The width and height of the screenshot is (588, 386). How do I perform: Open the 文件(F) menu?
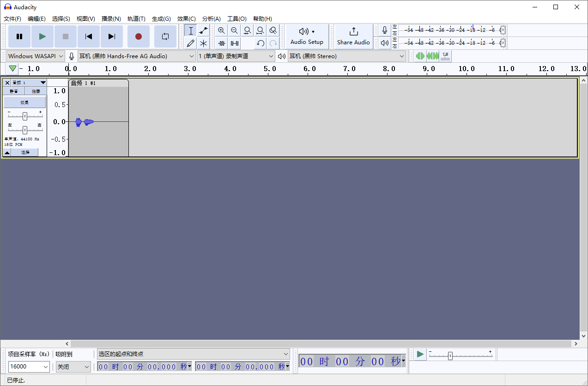[12, 19]
